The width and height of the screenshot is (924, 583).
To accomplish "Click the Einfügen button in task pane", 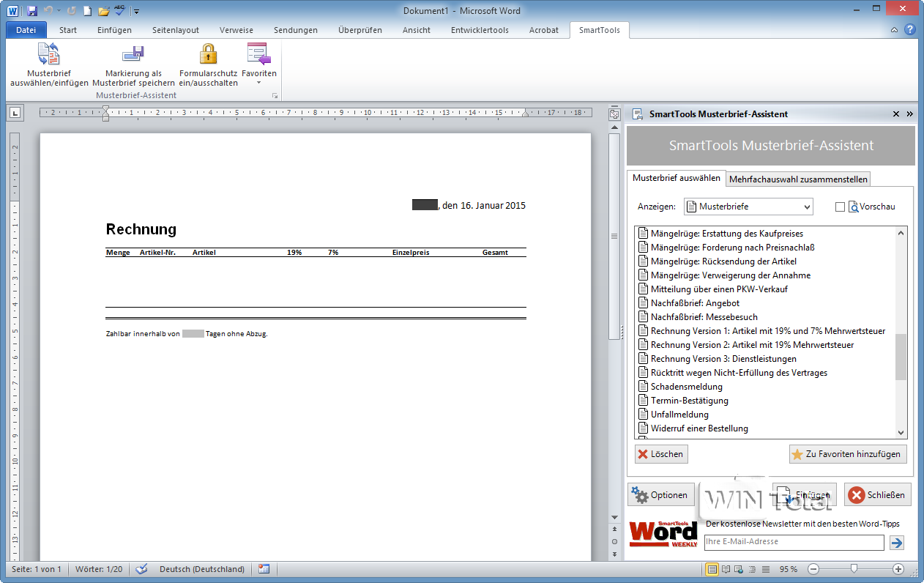I will [x=804, y=495].
